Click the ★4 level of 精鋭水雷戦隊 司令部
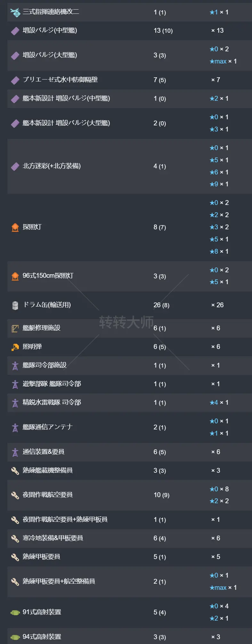The width and height of the screenshot is (252, 644). tap(219, 402)
